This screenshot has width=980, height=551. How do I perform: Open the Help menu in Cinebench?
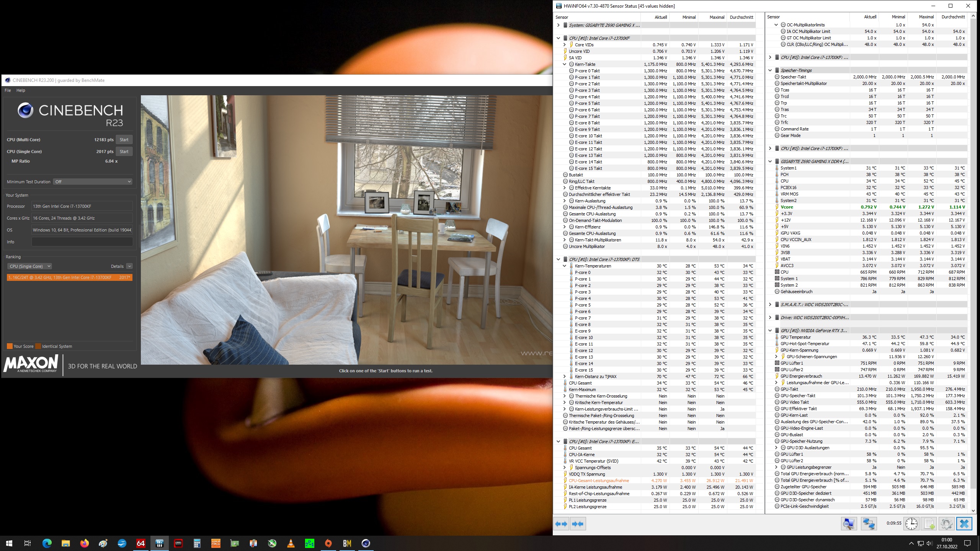[x=21, y=90]
